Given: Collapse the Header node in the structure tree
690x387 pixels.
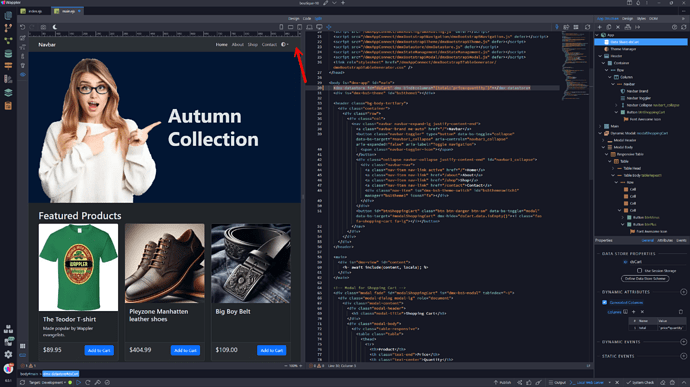Looking at the screenshot, I should (x=600, y=56).
